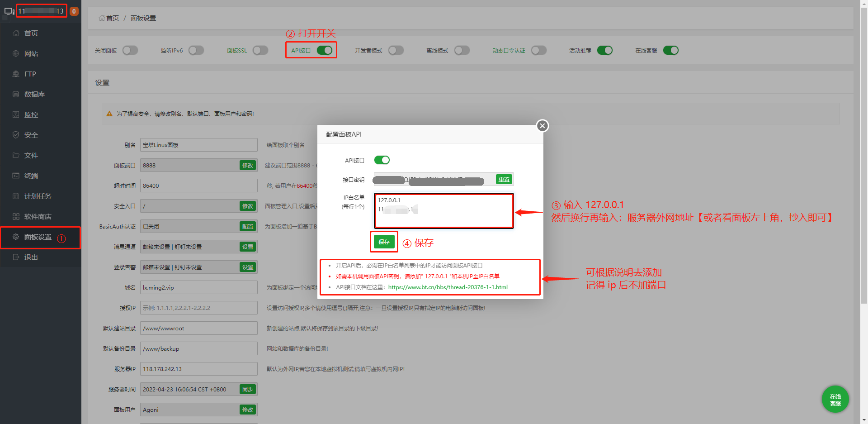
Task: Click the 默认建站目录 field /www/wwwroot
Action: point(199,328)
